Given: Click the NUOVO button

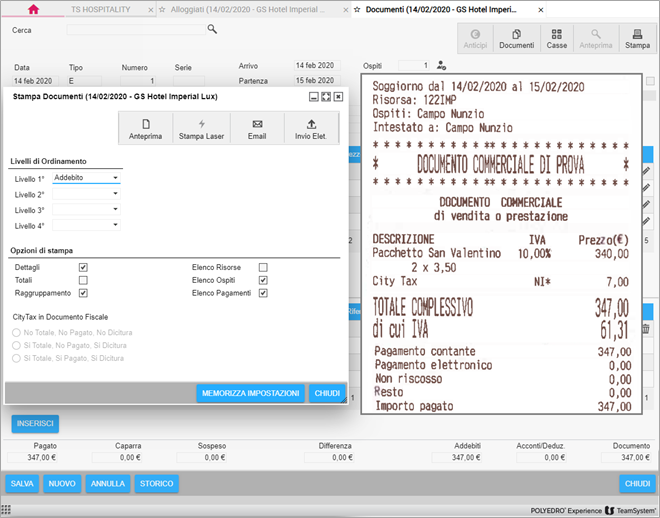Looking at the screenshot, I should 62,483.
